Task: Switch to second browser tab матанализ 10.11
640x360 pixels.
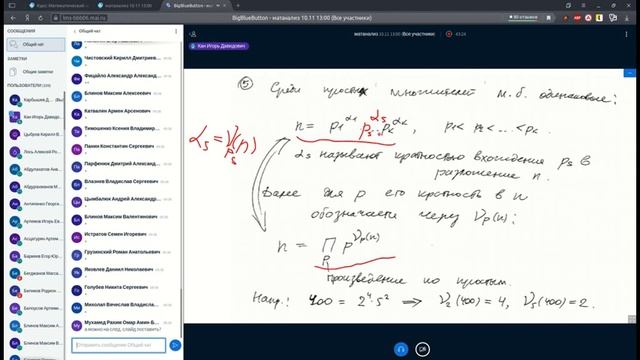Action: point(127,6)
